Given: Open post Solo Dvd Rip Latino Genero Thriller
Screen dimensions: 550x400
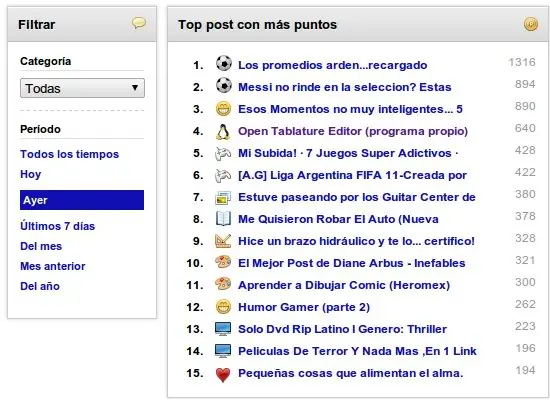Looking at the screenshot, I should pos(342,329).
